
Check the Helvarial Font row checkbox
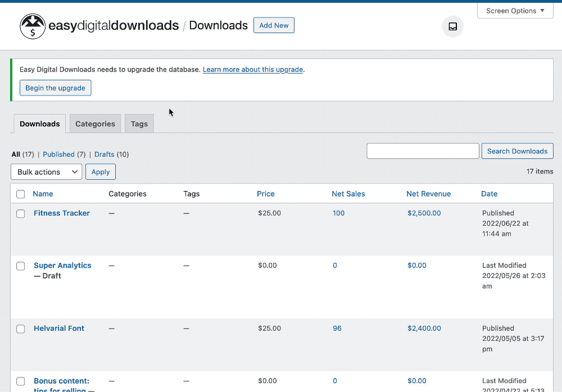coord(20,329)
